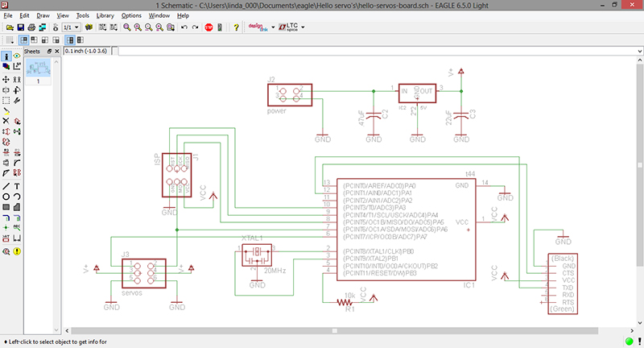Click the Use library icon

(89, 27)
